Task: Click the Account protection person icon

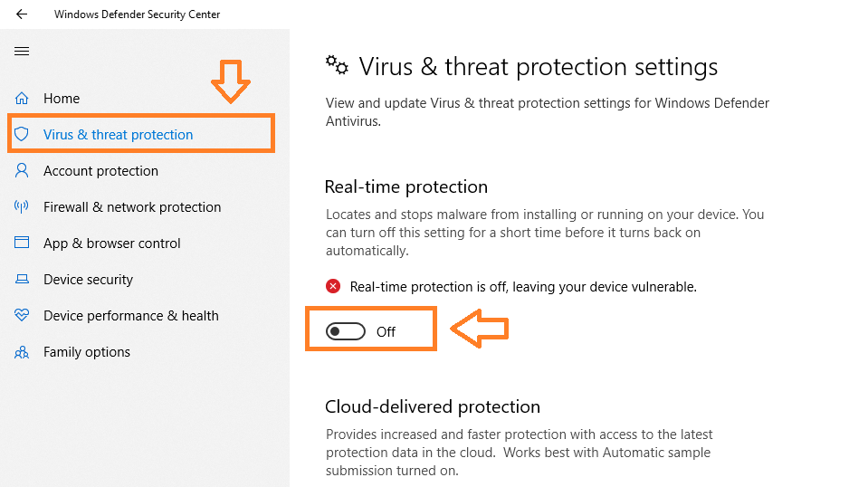Action: tap(22, 170)
